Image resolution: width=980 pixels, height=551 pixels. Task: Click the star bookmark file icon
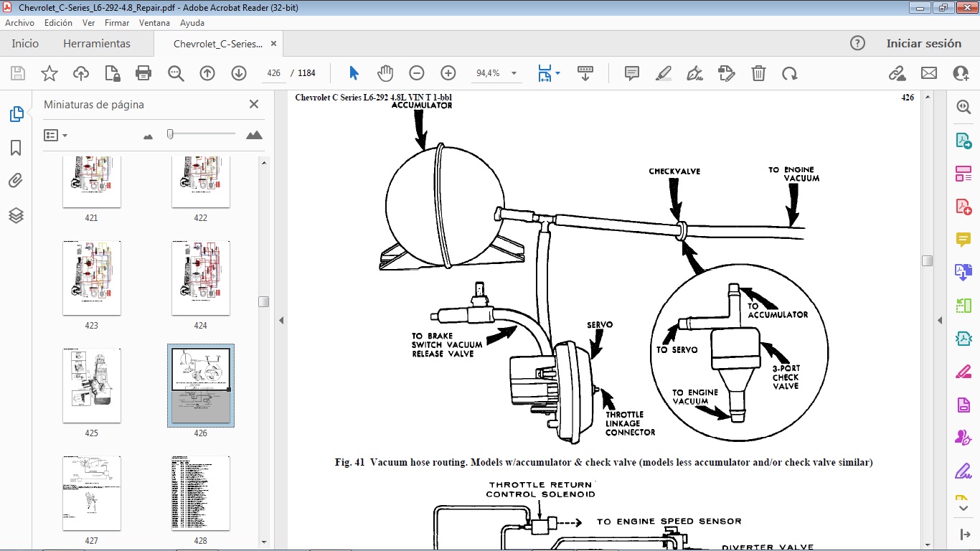(x=50, y=73)
